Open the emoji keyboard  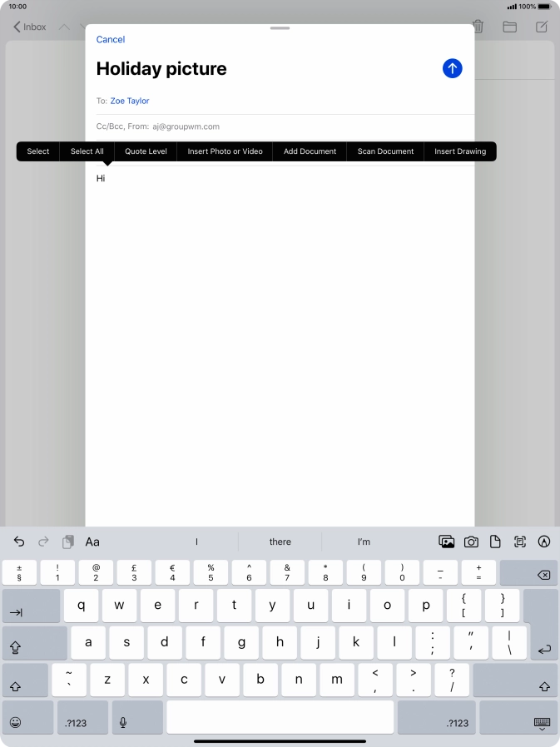point(16,722)
